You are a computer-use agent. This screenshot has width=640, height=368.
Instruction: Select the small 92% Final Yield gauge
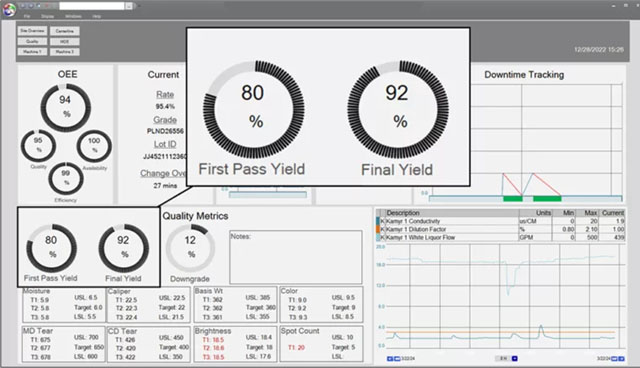coord(124,248)
